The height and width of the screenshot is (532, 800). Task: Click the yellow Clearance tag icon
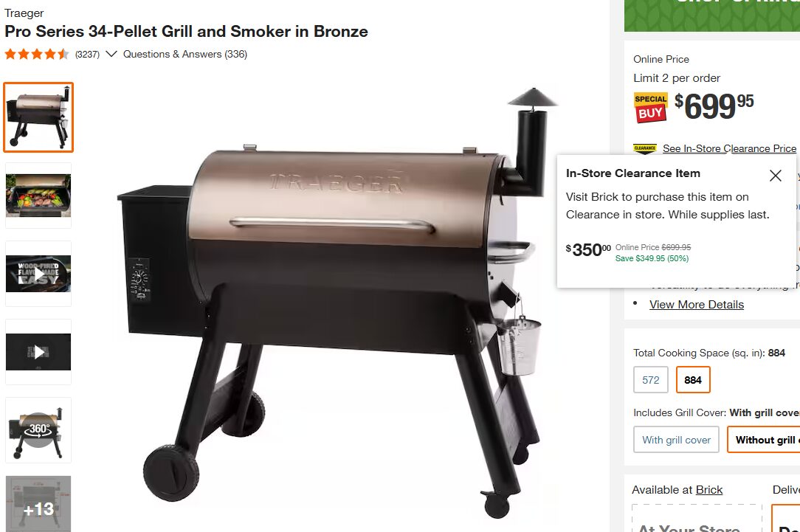tap(645, 148)
